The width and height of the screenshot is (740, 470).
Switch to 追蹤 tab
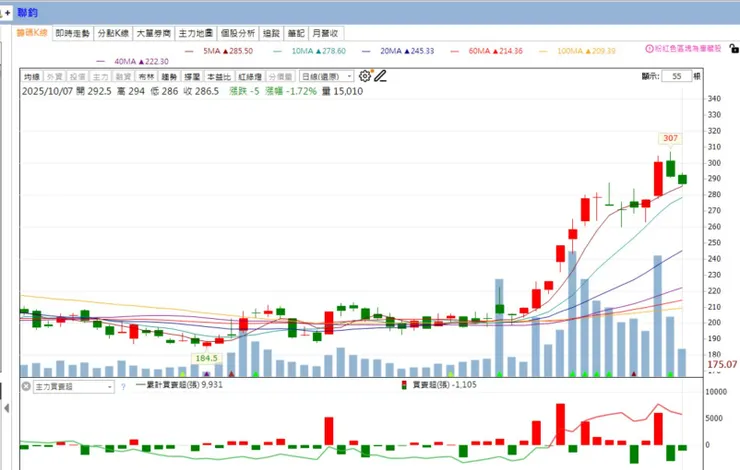pyautogui.click(x=271, y=33)
